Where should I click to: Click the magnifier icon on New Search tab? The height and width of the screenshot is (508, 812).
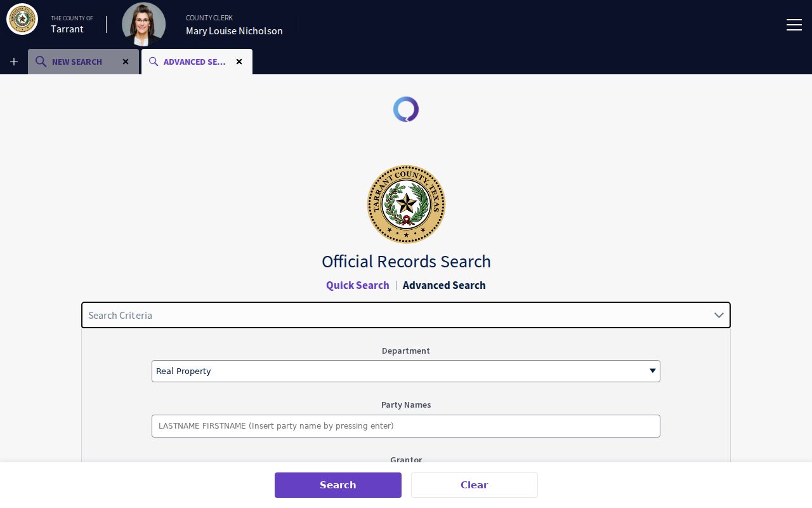[41, 62]
